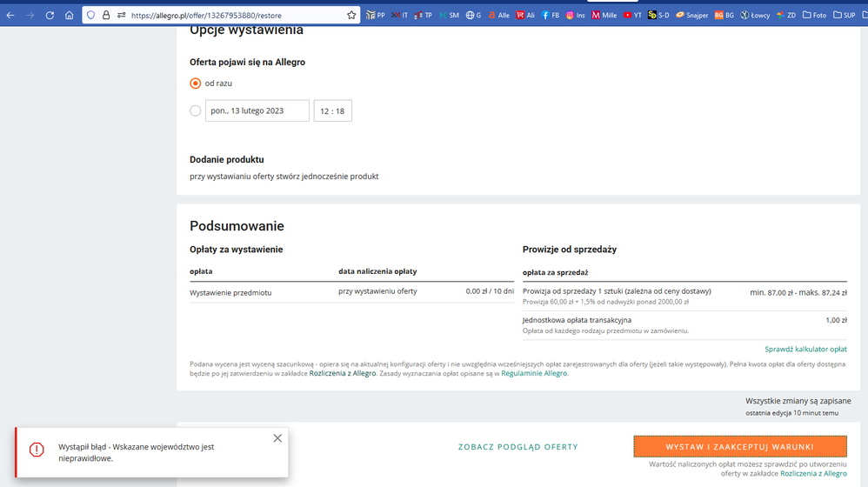
Task: Dismiss the error notification with X
Action: pyautogui.click(x=278, y=438)
